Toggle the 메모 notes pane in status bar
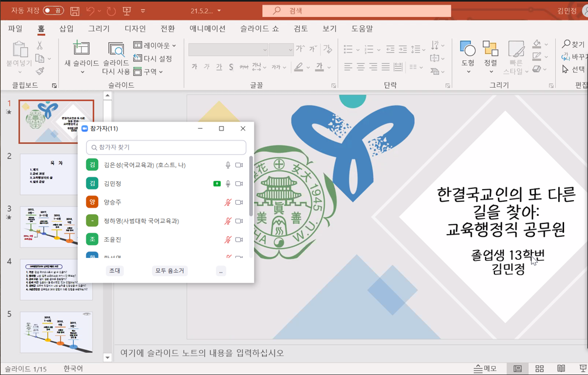 (485, 369)
